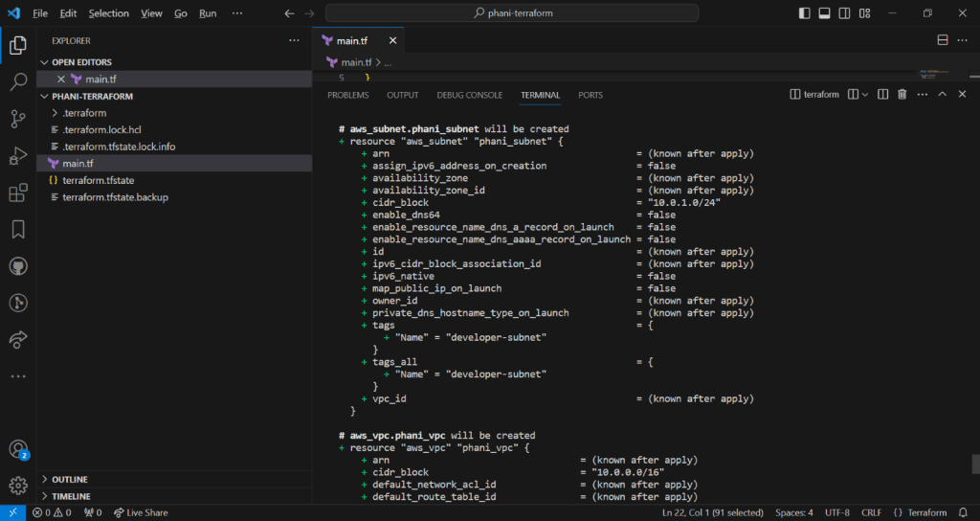Click the split editor icon
The image size is (980, 521).
tap(942, 41)
